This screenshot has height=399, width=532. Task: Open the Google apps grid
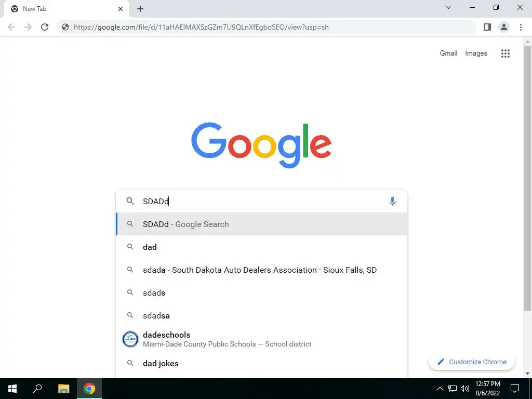click(x=505, y=54)
